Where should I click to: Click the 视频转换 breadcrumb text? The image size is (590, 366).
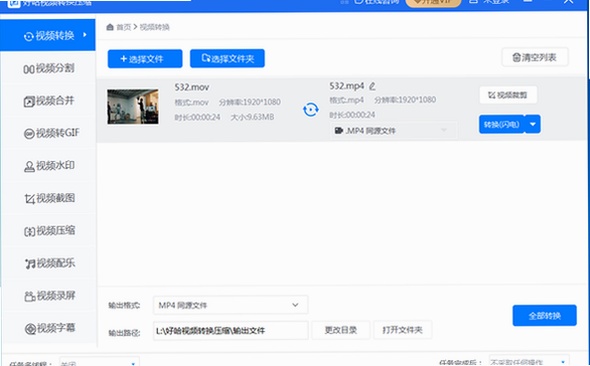pyautogui.click(x=155, y=27)
